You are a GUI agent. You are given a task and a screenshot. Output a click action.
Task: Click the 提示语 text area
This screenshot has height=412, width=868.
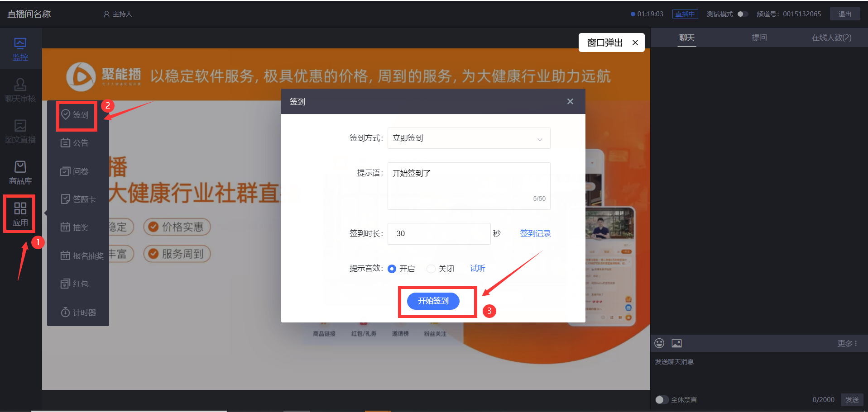469,186
